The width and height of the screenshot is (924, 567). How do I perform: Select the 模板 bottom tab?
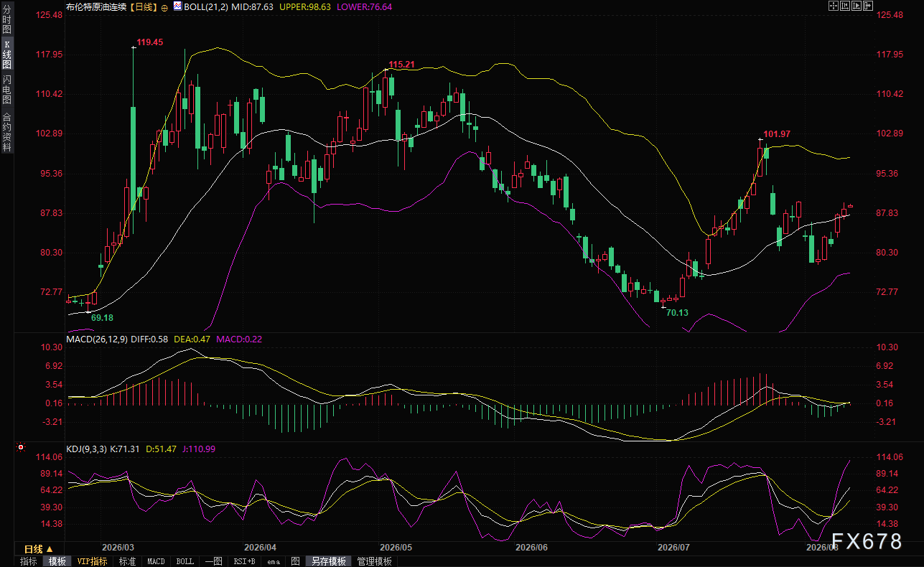(x=57, y=561)
